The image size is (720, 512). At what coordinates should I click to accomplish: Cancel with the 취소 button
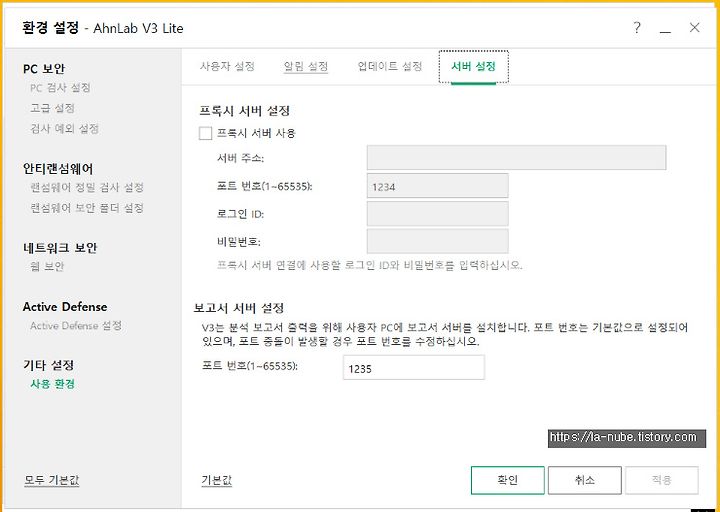pos(585,480)
